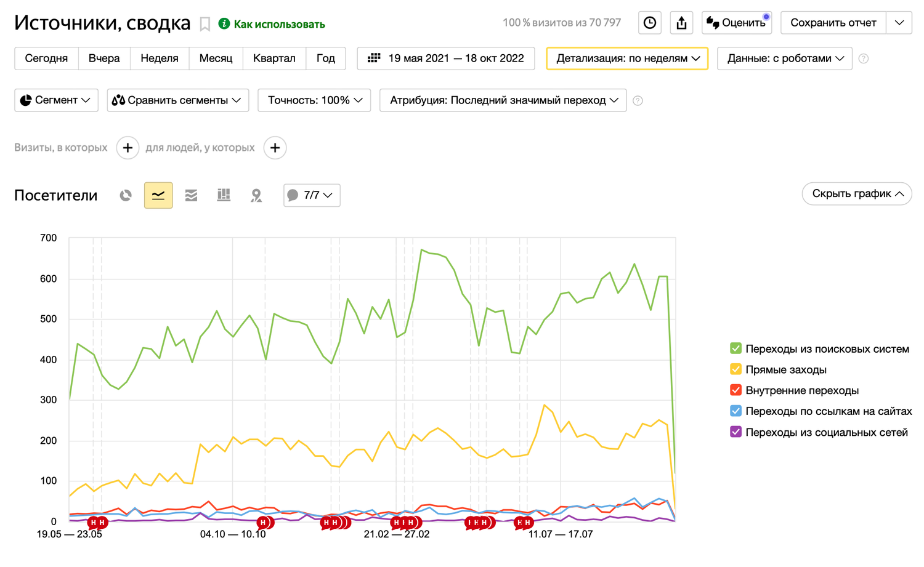This screenshot has width=924, height=567.
Task: Click the export share icon
Action: (681, 23)
